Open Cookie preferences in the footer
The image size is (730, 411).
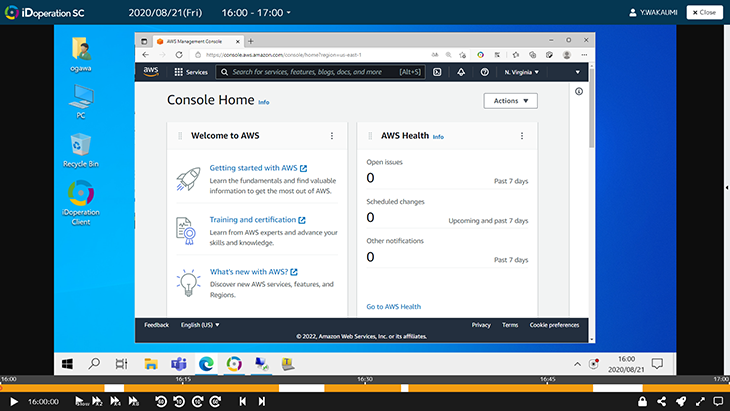click(x=554, y=325)
